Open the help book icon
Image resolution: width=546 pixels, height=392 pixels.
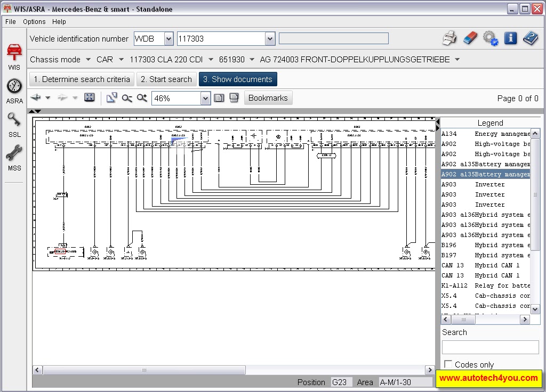(x=531, y=38)
